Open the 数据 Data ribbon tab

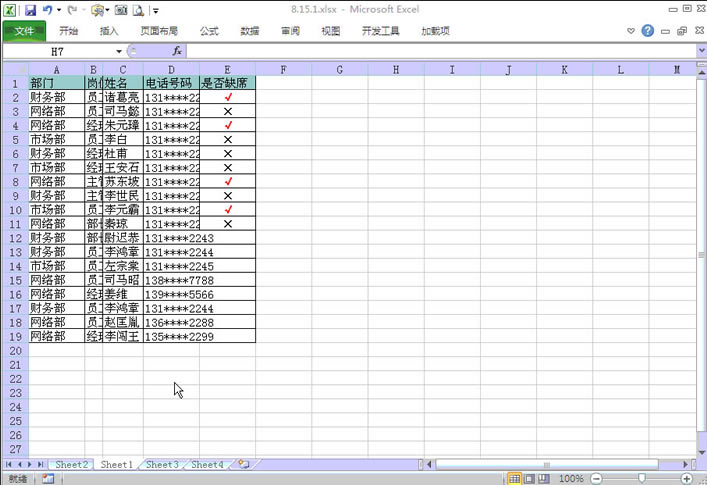click(249, 31)
